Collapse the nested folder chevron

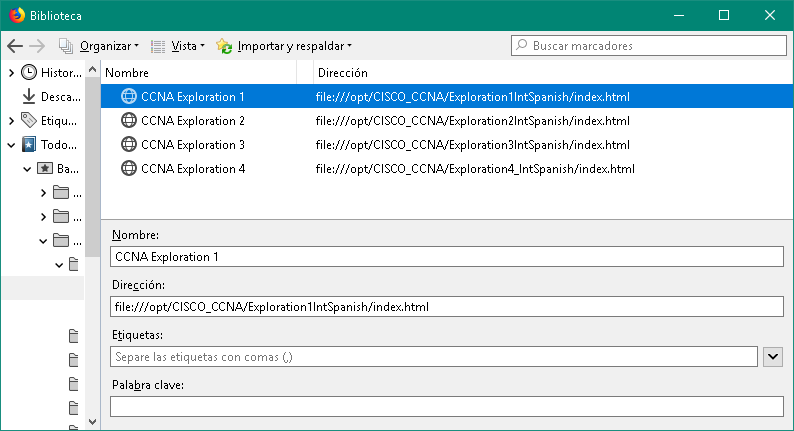click(x=59, y=265)
